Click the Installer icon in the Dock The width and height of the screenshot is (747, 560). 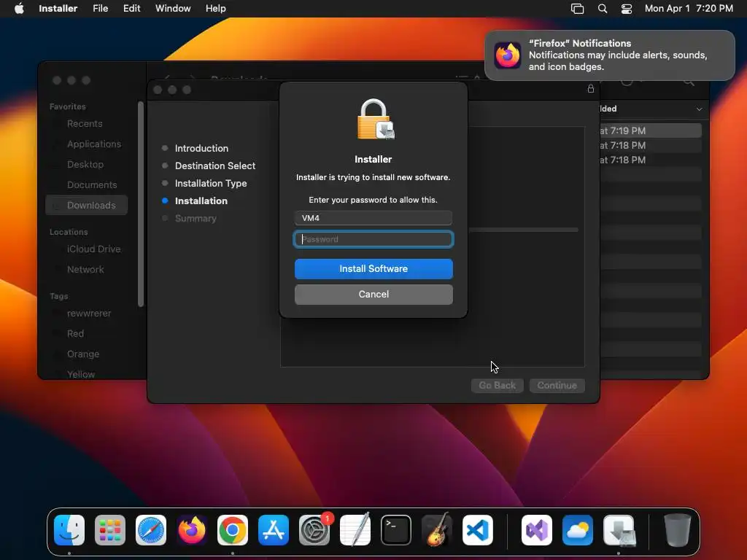619,530
